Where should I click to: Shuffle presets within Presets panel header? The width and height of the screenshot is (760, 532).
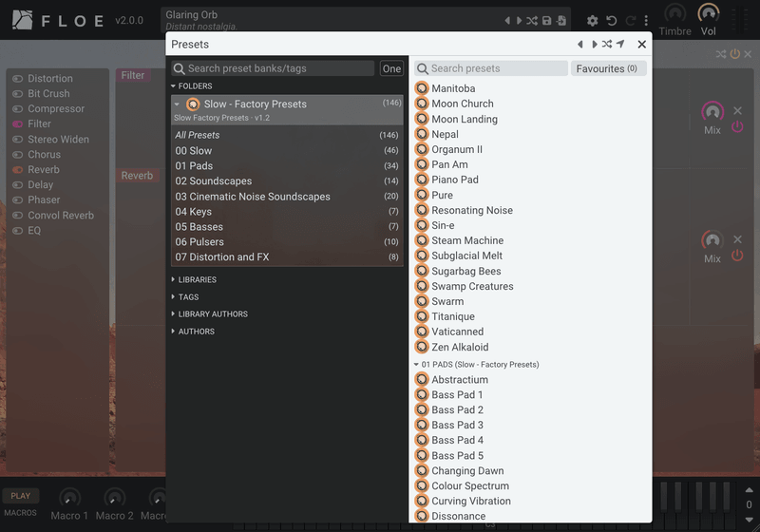click(x=607, y=45)
